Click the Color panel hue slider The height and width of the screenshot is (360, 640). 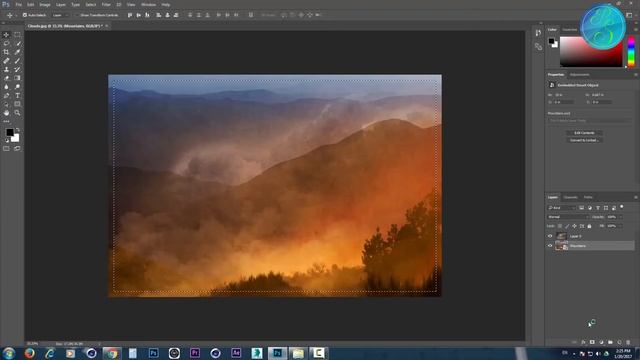(x=631, y=51)
